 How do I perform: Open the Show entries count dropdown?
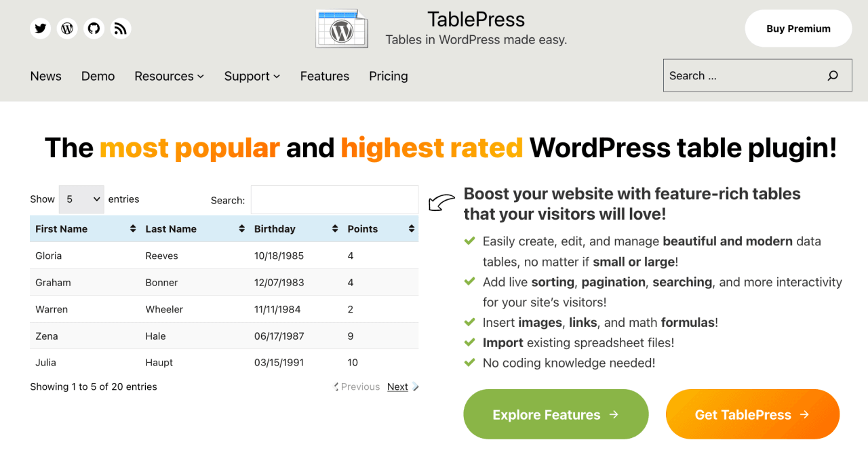tap(81, 199)
